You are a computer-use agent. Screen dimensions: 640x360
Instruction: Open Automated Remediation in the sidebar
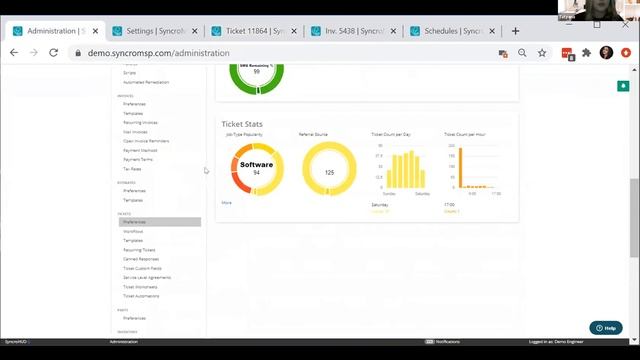146,82
